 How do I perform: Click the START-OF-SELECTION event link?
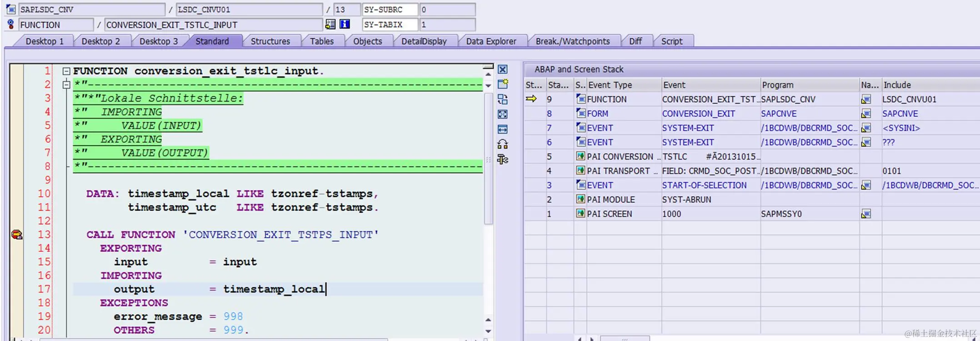tap(704, 185)
